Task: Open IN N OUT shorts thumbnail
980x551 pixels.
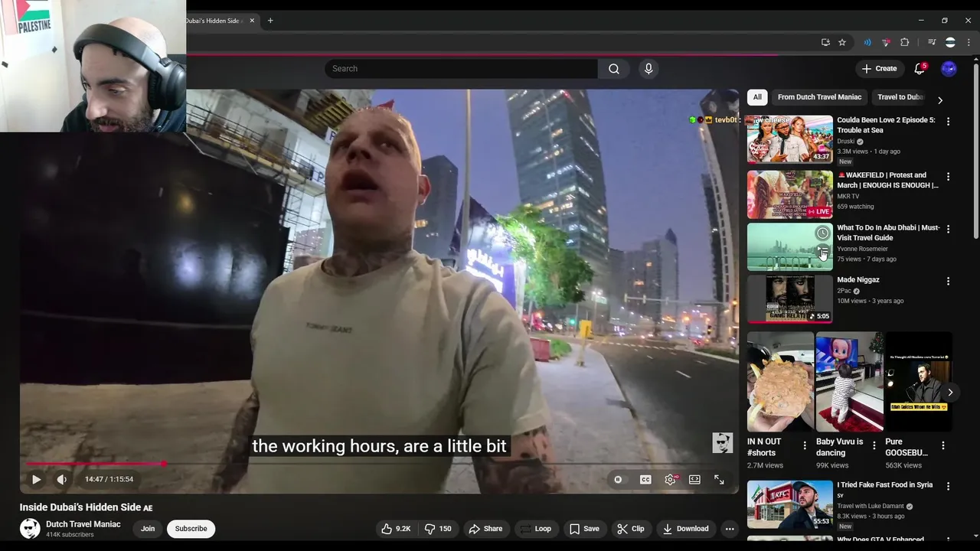Action: pos(780,382)
